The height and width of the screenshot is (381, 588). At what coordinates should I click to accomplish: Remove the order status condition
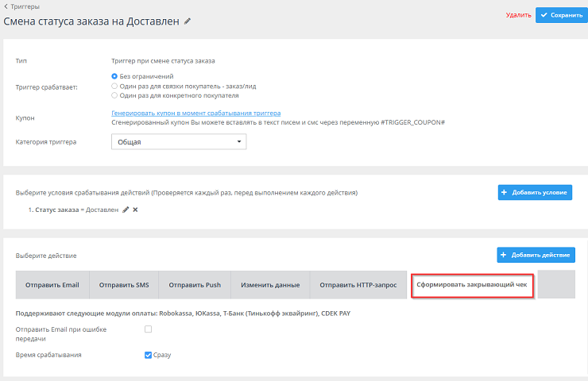[135, 210]
